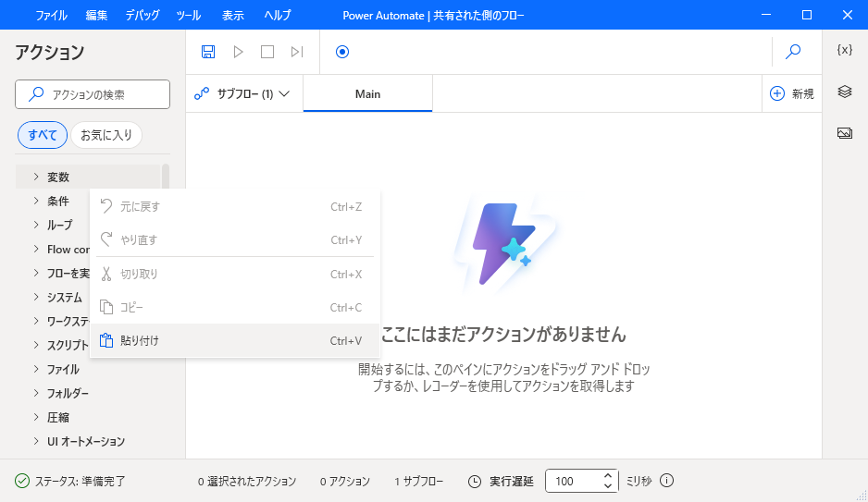Open the 表示 menu
This screenshot has width=868, height=502.
click(x=233, y=15)
